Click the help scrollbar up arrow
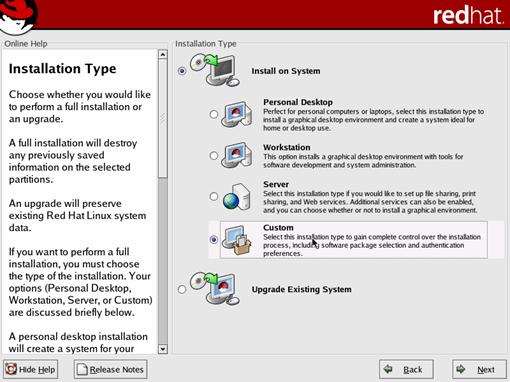The width and height of the screenshot is (510, 382). [163, 54]
